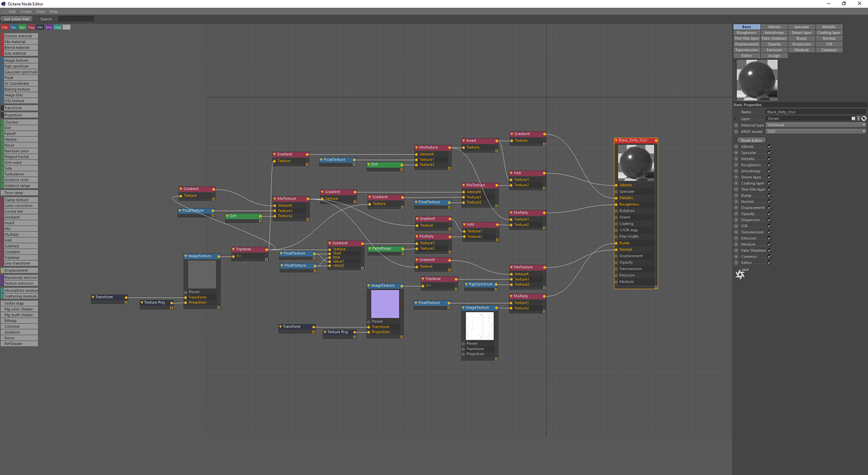Toggle the Emission checkbox in Basic Properties
The height and width of the screenshot is (475, 868).
(769, 238)
